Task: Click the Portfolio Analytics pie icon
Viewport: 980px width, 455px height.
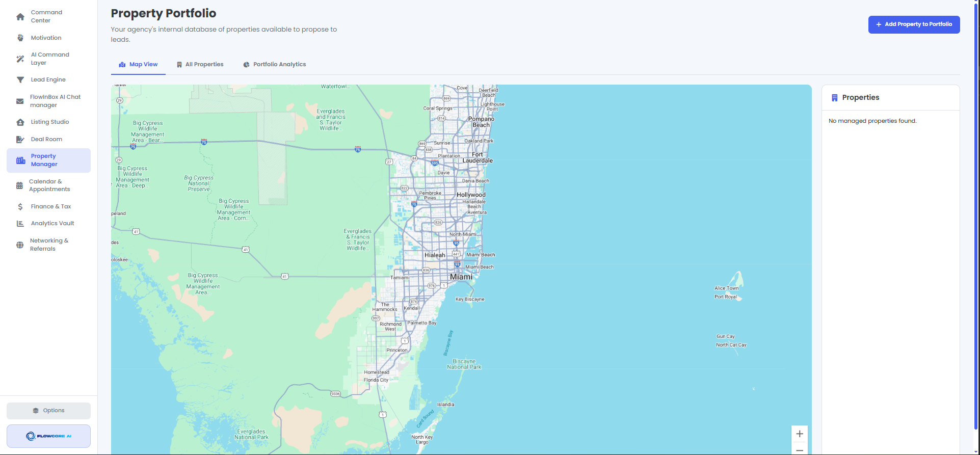Action: click(x=247, y=65)
